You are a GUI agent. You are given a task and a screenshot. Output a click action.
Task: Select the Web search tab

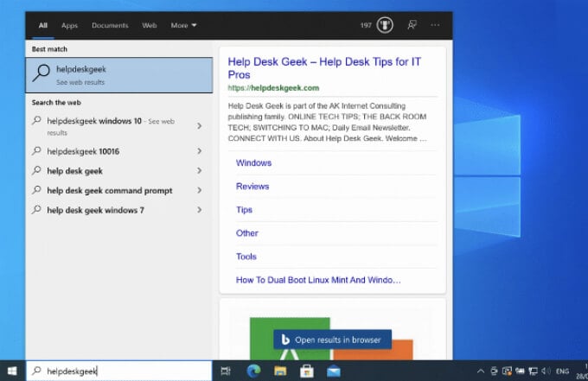[x=150, y=26]
